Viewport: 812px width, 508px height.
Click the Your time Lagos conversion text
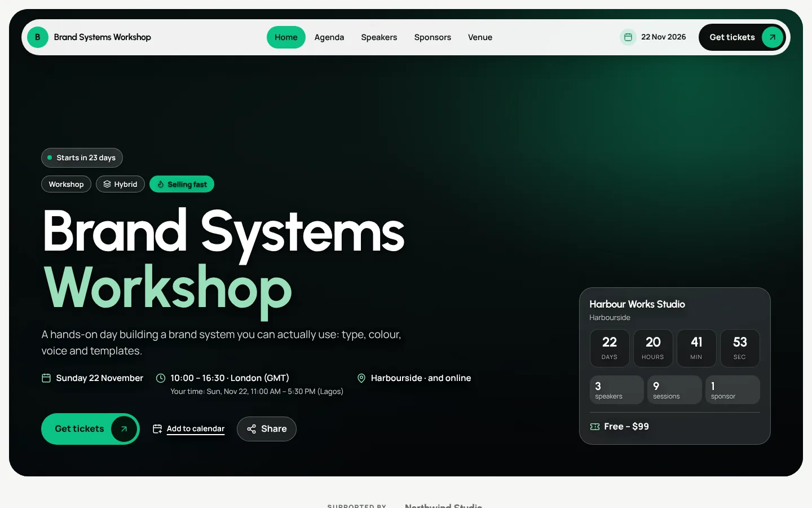tap(257, 392)
